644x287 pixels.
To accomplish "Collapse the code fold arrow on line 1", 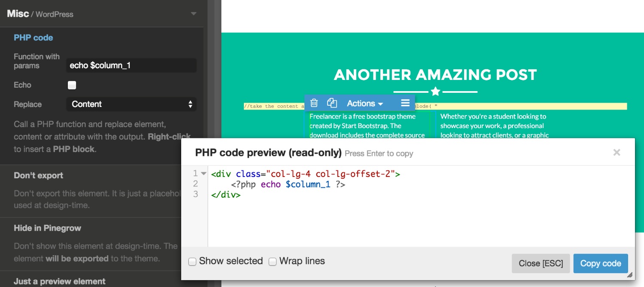I will point(204,174).
